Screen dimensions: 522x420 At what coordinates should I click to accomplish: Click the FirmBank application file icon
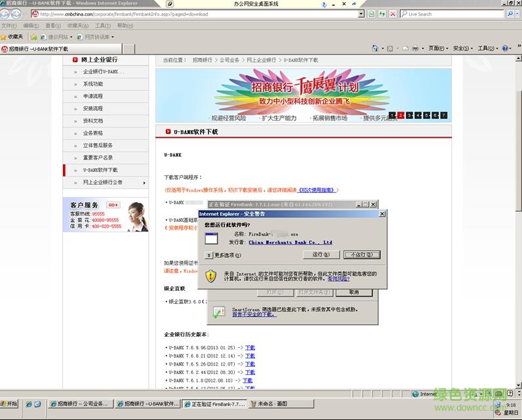pyautogui.click(x=211, y=238)
